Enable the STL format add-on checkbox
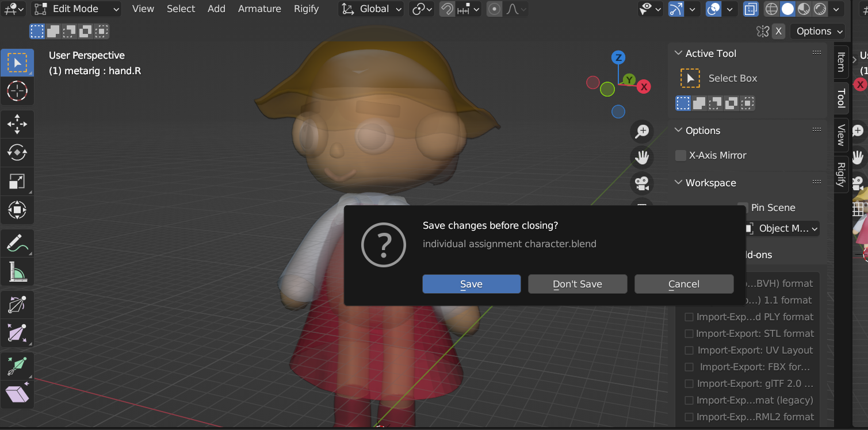This screenshot has height=430, width=868. point(689,333)
